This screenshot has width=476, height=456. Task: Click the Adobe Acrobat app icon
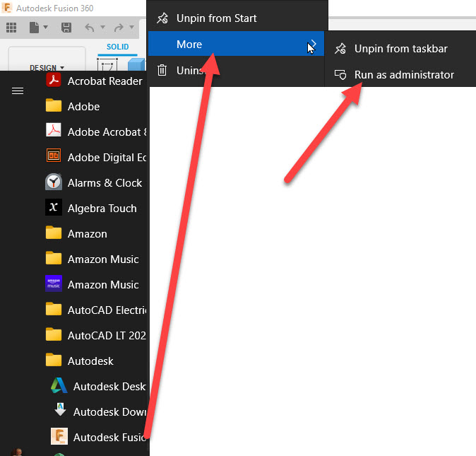point(54,131)
